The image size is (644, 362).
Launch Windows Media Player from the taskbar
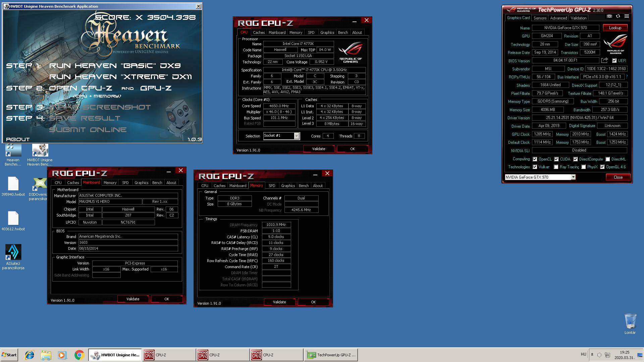[x=62, y=355]
